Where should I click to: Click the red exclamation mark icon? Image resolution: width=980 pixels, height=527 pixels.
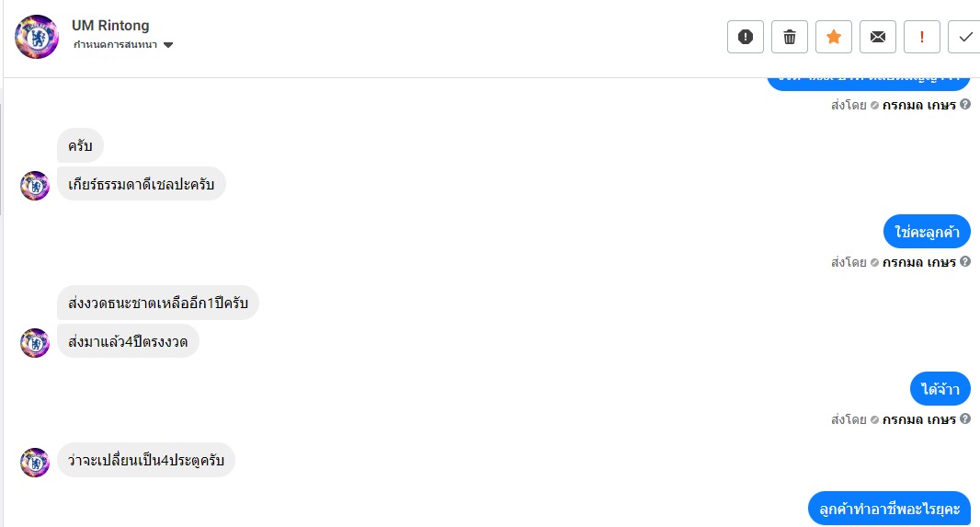click(x=922, y=37)
